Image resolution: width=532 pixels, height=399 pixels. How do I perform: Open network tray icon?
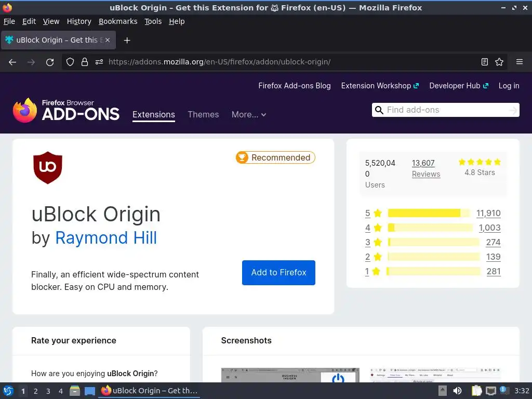click(490, 391)
